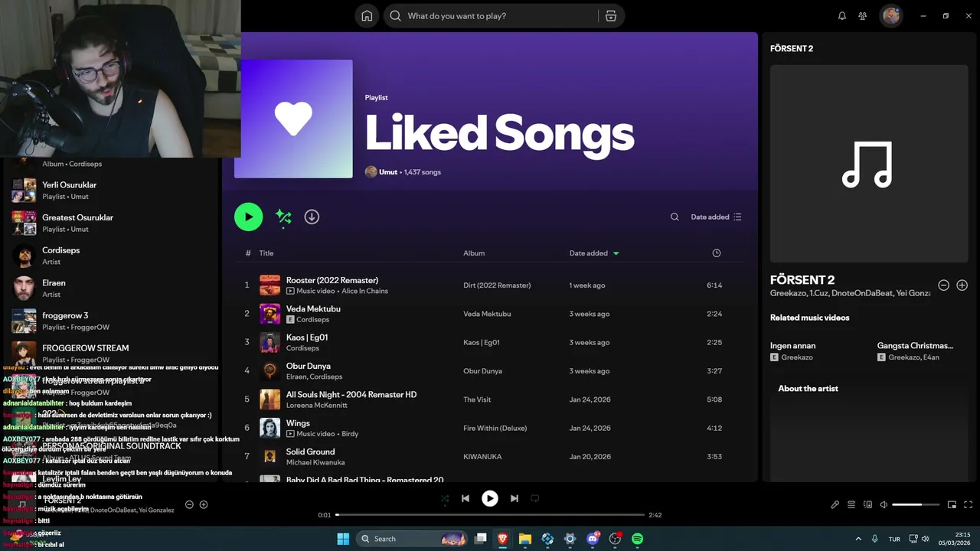980x551 pixels.
Task: Play Liked Songs with green play button
Action: tap(249, 217)
